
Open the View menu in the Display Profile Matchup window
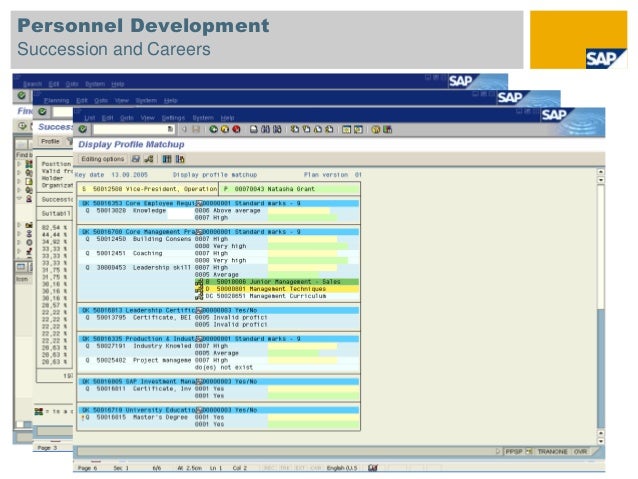pos(147,118)
